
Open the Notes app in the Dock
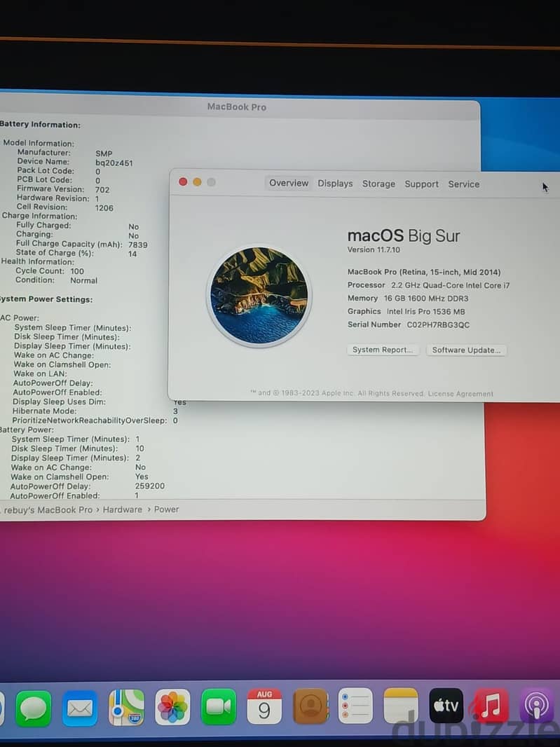pyautogui.click(x=401, y=706)
